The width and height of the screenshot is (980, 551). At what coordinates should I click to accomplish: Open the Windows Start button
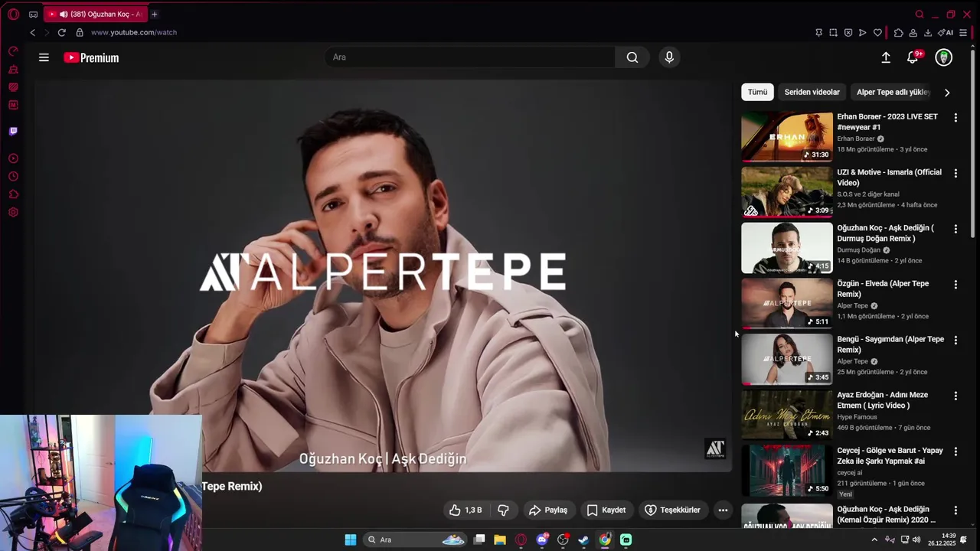[350, 540]
